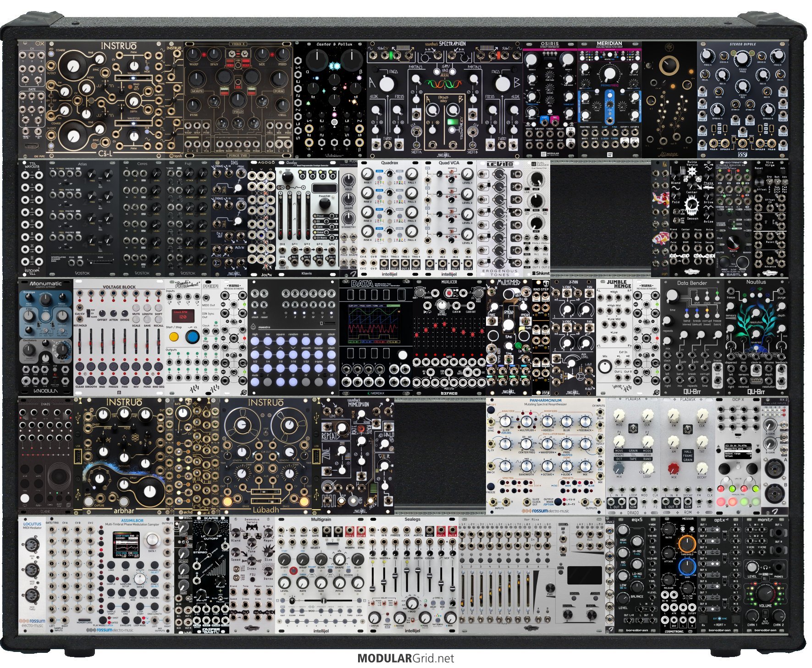812x668 pixels.
Task: Click the FREEZE button on Panharmonium
Action: click(x=491, y=486)
